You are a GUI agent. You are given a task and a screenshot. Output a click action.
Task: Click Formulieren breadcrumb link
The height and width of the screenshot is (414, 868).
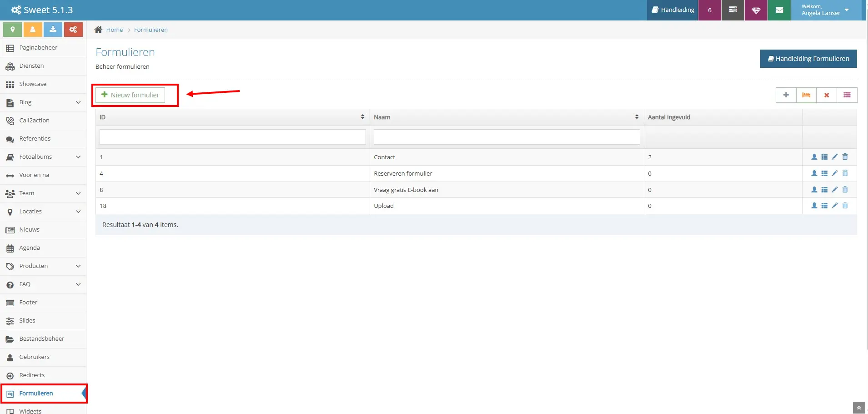click(151, 30)
